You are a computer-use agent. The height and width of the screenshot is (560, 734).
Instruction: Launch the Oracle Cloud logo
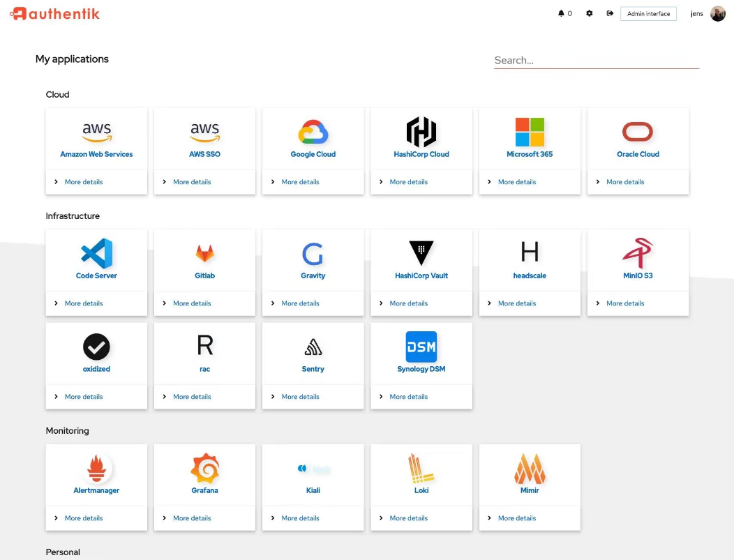click(x=638, y=132)
